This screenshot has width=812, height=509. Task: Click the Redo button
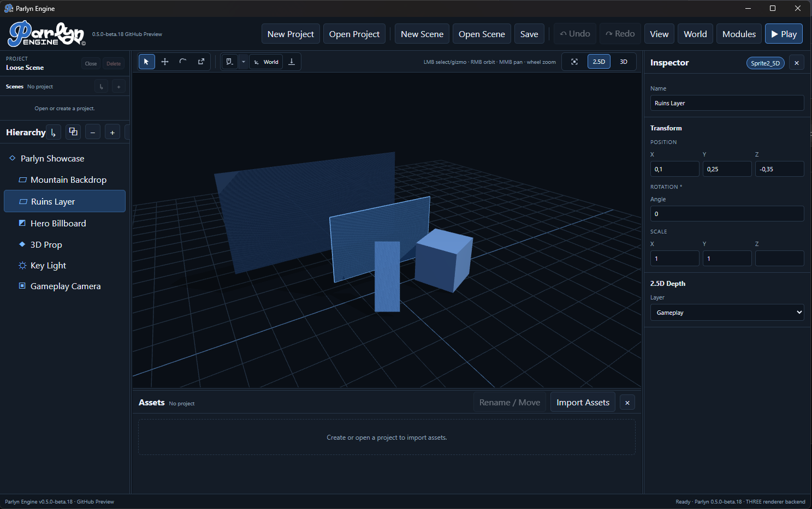click(x=620, y=34)
